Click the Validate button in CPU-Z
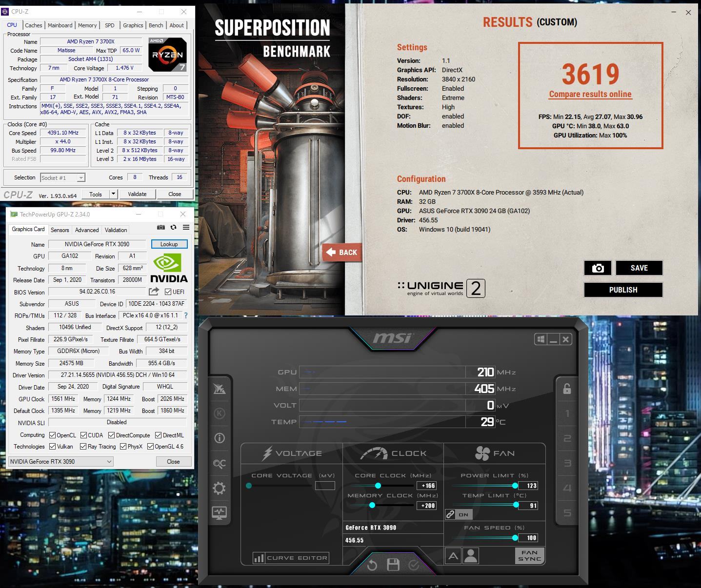Screen dimensions: 701x588 (x=137, y=194)
